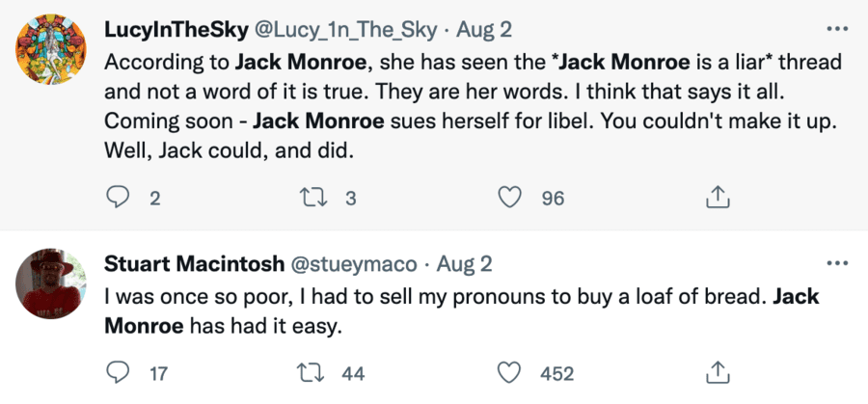
Task: Reply to Stuart Macintosh's tweet
Action: pos(117,372)
